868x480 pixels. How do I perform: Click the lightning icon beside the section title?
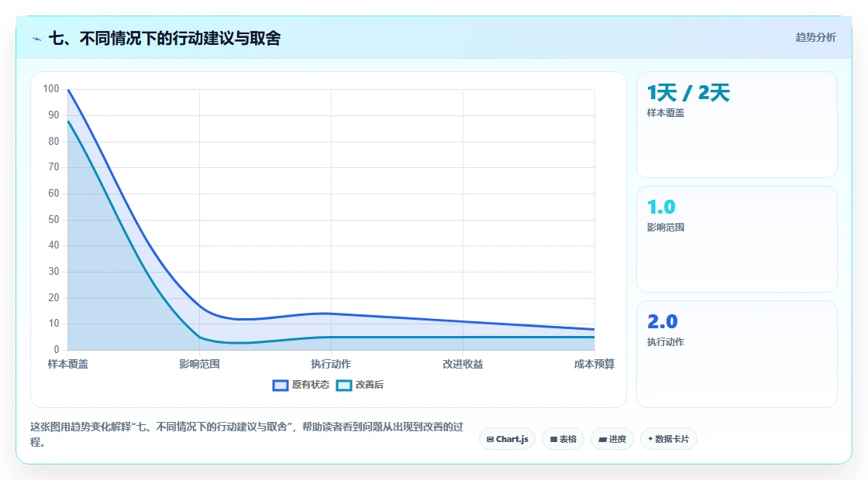[x=37, y=39]
